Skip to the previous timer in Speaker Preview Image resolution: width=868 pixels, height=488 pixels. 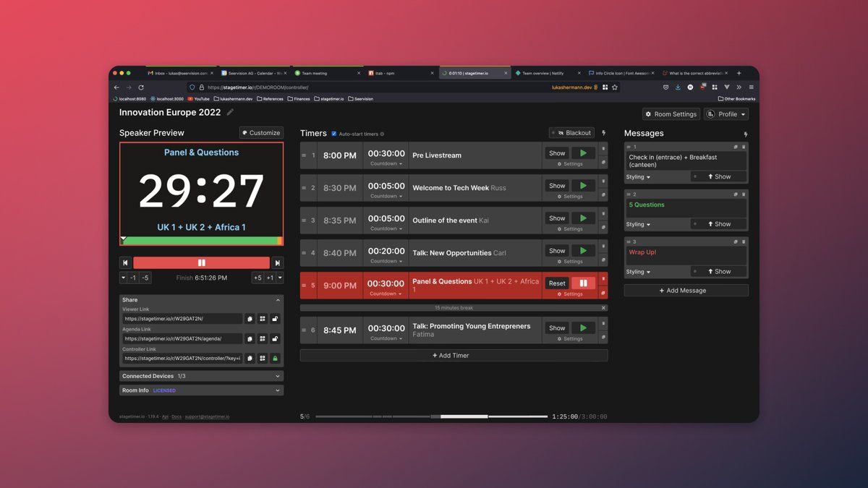click(125, 263)
